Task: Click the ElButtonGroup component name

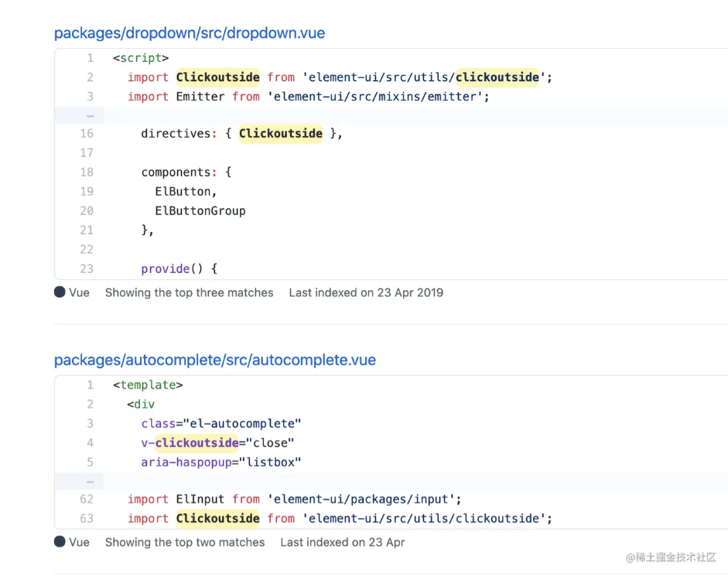Action: click(x=200, y=211)
